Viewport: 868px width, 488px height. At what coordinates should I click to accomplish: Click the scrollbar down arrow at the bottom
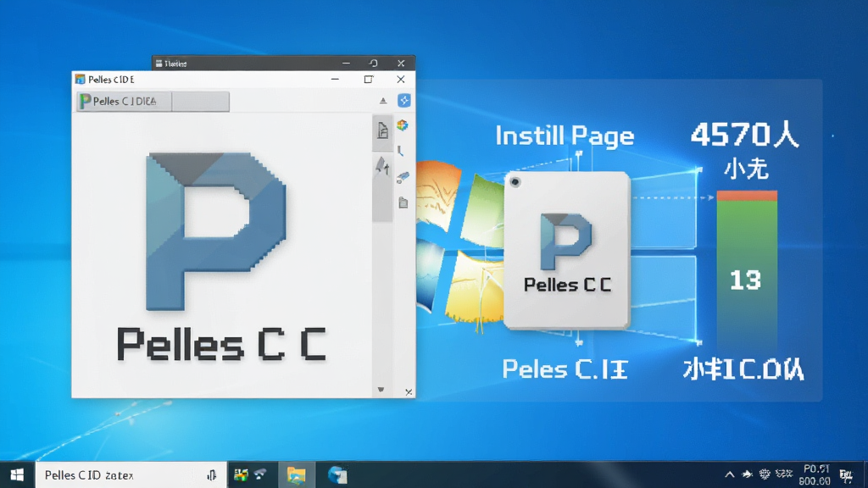[381, 390]
